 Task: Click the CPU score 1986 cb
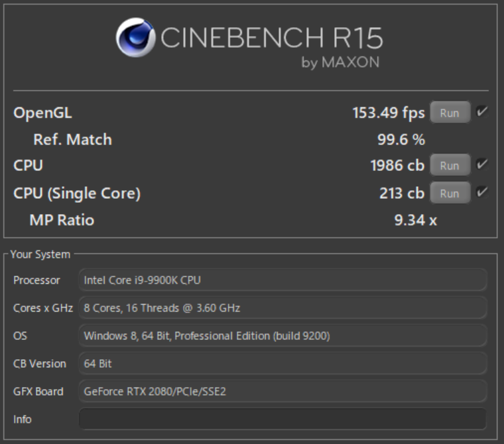click(x=397, y=166)
